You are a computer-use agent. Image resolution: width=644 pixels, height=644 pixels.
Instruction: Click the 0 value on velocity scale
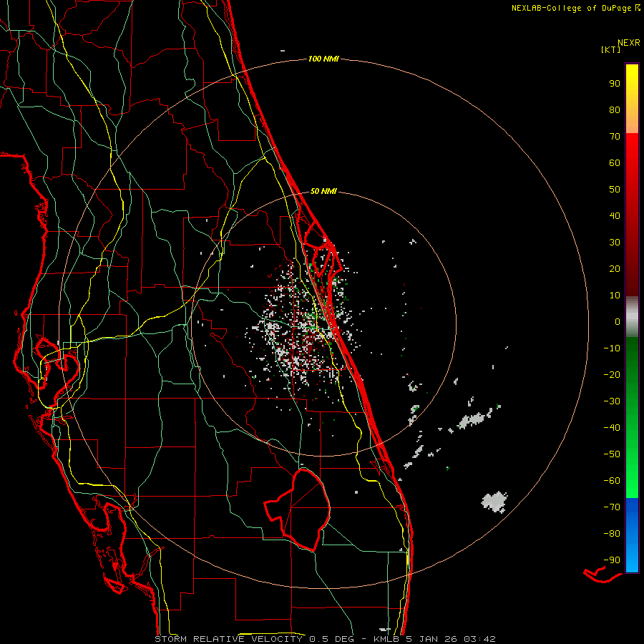618,322
